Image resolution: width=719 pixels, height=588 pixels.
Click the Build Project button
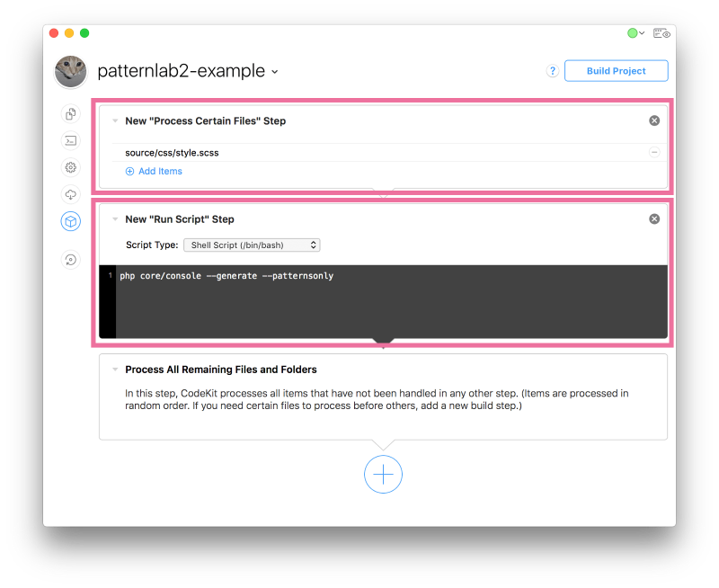pos(616,71)
